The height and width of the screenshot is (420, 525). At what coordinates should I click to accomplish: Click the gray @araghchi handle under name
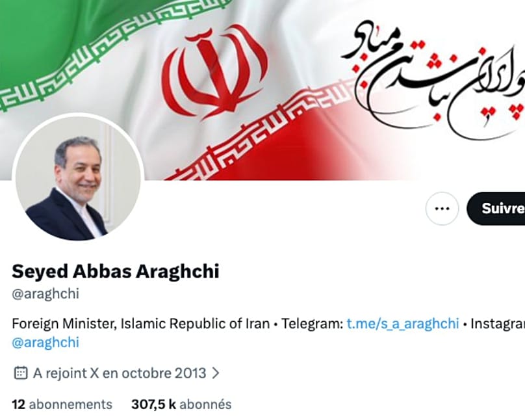click(x=45, y=294)
